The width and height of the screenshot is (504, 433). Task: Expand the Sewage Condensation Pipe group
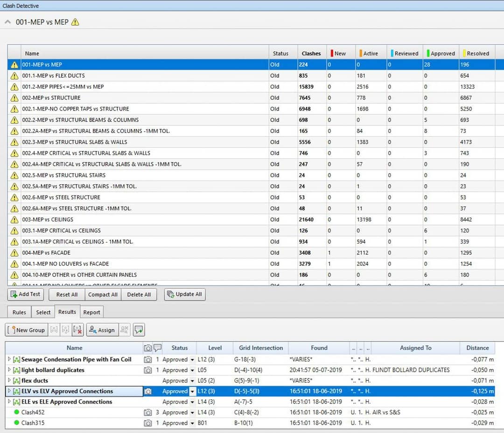(9, 359)
